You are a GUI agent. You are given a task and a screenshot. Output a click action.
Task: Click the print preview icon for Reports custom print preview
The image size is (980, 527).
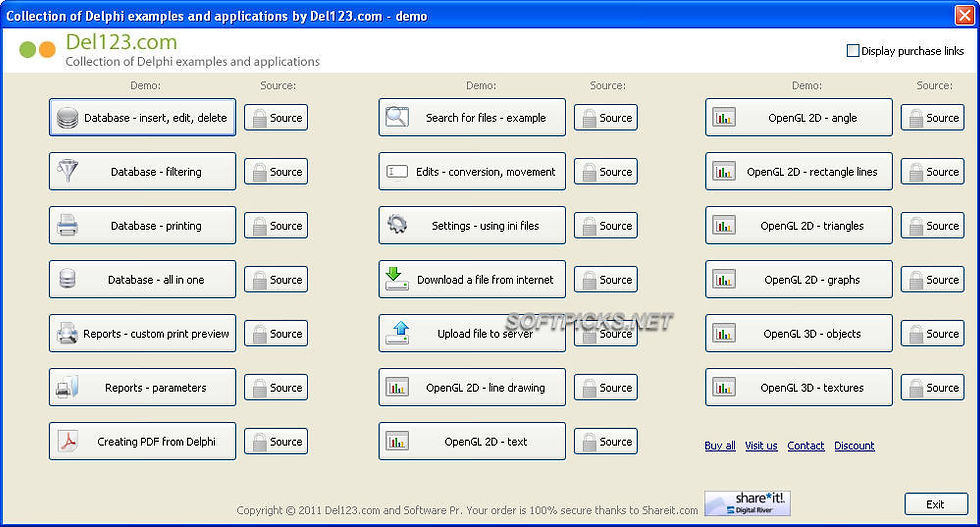(x=68, y=333)
